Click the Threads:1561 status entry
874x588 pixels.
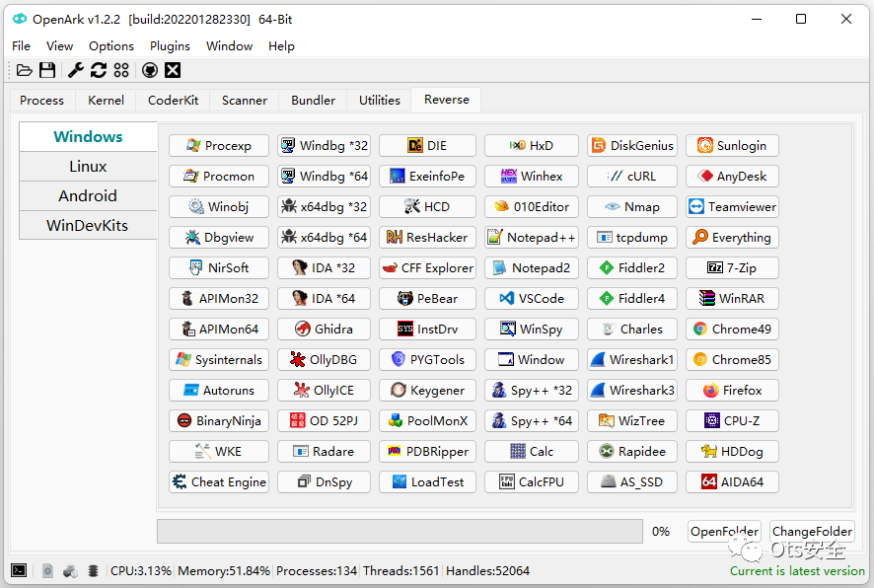coord(401,570)
